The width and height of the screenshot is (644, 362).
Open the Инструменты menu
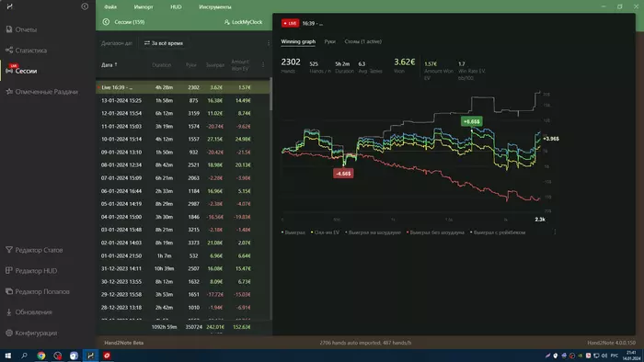[214, 6]
